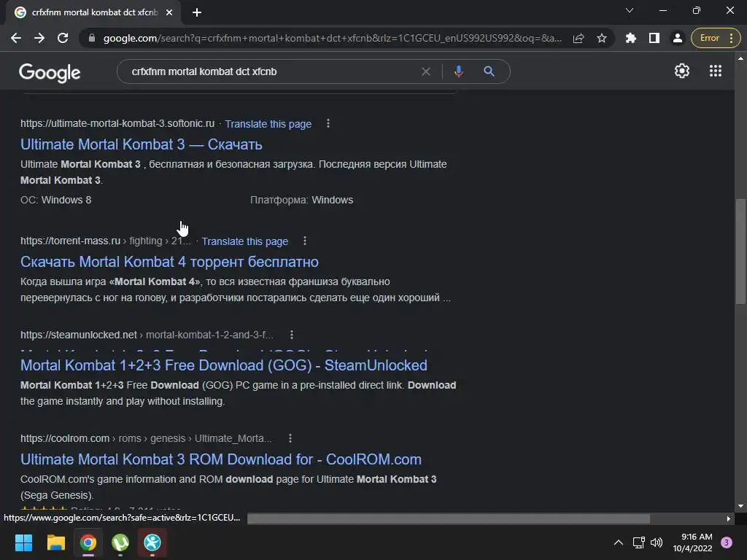Open the Windows Start menu

coord(23,542)
